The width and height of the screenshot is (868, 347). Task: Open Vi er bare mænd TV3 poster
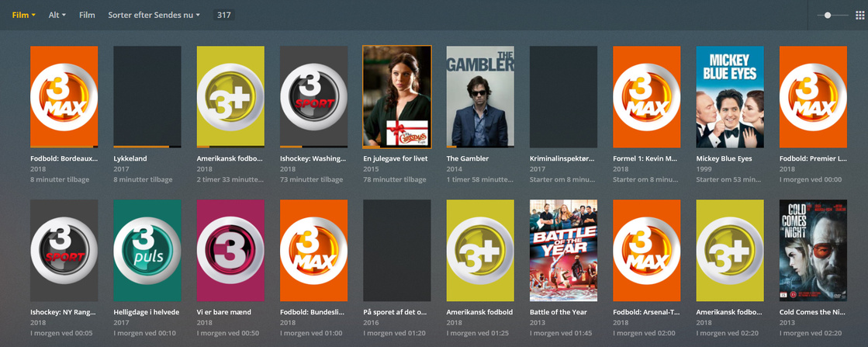231,251
